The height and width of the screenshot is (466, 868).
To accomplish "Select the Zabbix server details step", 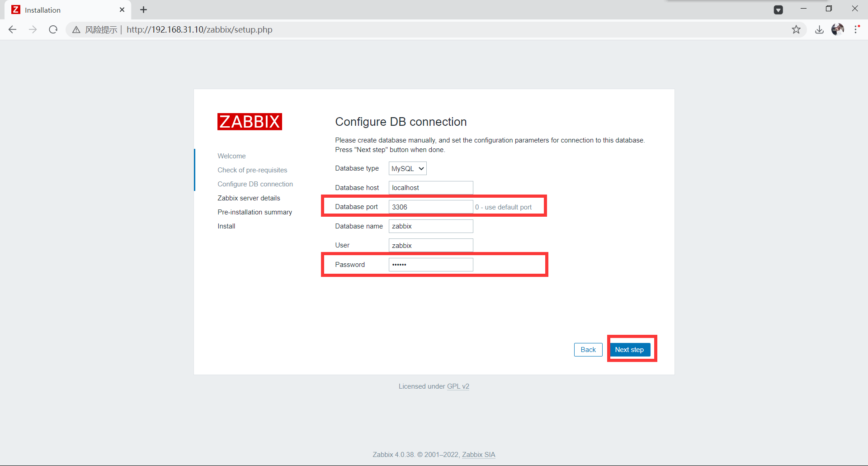I will pyautogui.click(x=249, y=198).
